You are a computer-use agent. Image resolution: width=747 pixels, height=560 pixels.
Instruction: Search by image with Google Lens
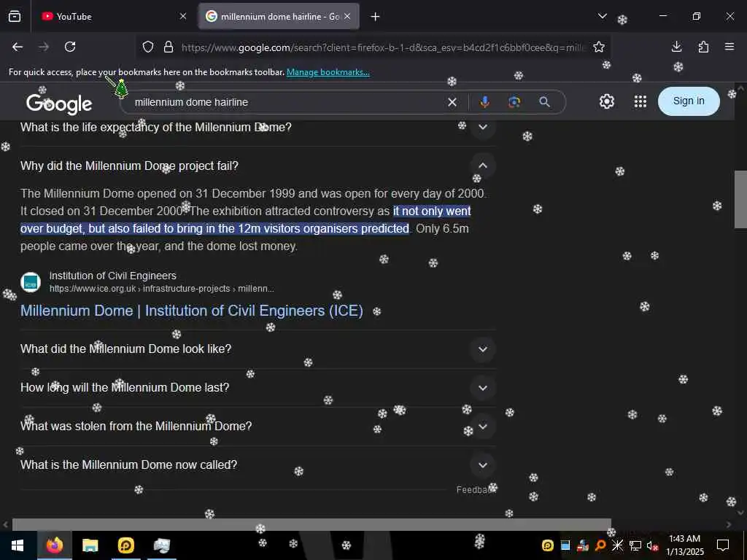(514, 102)
